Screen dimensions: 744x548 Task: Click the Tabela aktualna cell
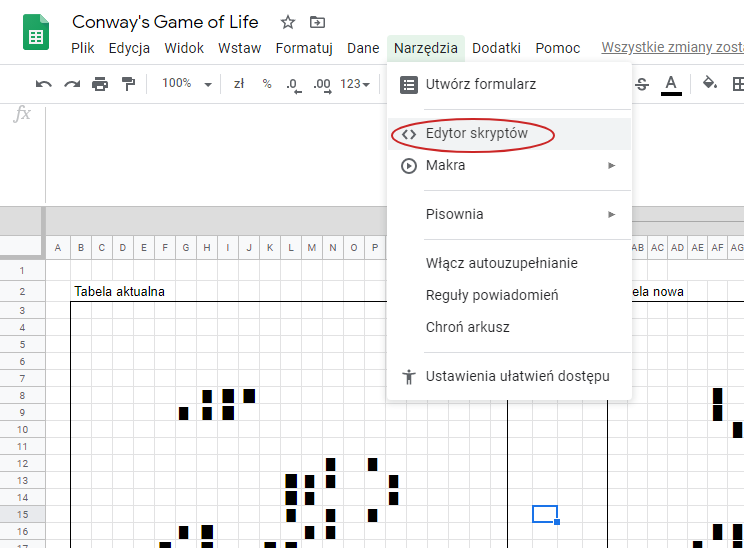click(x=120, y=291)
